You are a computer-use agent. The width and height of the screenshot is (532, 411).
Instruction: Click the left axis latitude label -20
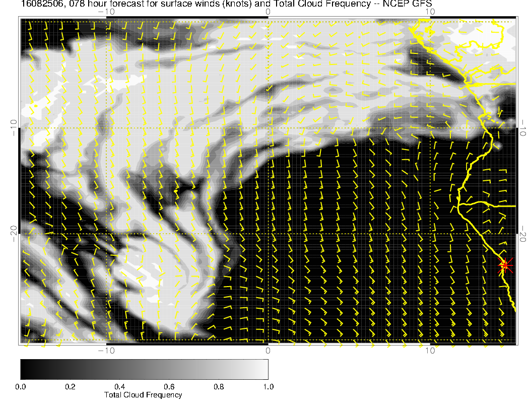point(13,233)
